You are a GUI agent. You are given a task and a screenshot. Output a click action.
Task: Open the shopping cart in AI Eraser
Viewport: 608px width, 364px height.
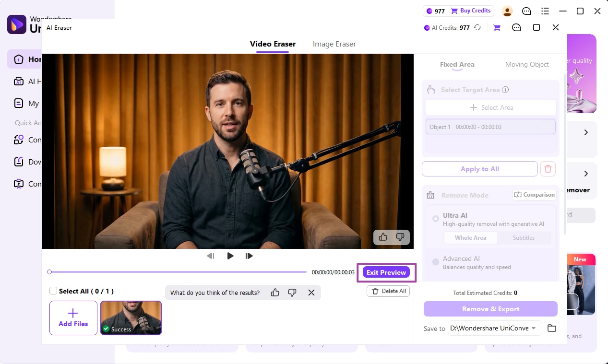tap(497, 28)
